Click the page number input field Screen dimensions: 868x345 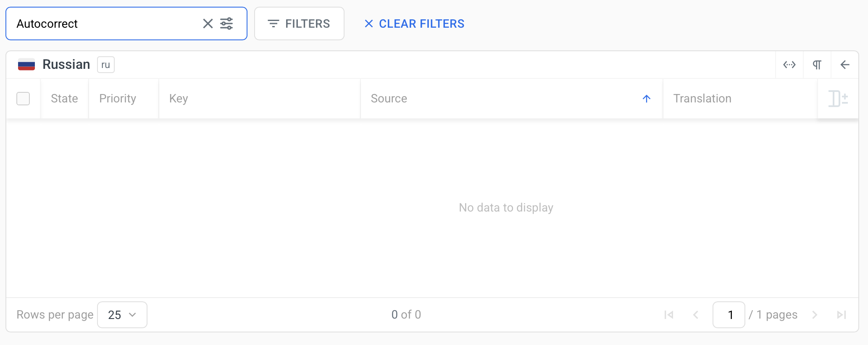(729, 315)
